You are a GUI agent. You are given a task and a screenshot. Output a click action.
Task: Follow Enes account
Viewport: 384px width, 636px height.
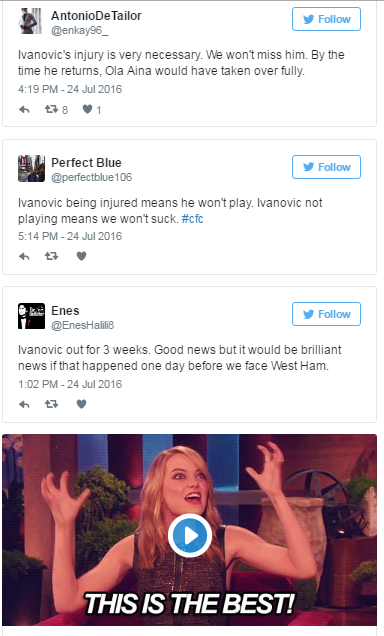[x=326, y=314]
